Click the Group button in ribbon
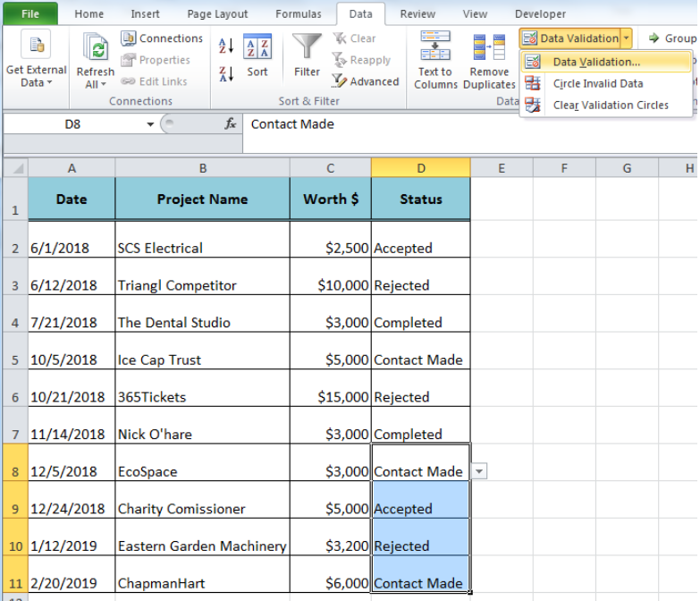Screen dimensions: 700x601 pyautogui.click(x=672, y=38)
